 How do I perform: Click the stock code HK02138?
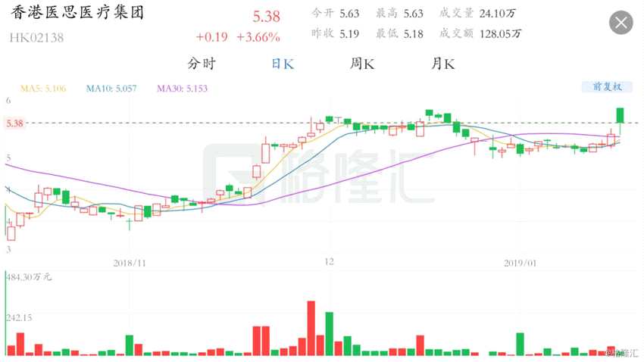pyautogui.click(x=36, y=38)
